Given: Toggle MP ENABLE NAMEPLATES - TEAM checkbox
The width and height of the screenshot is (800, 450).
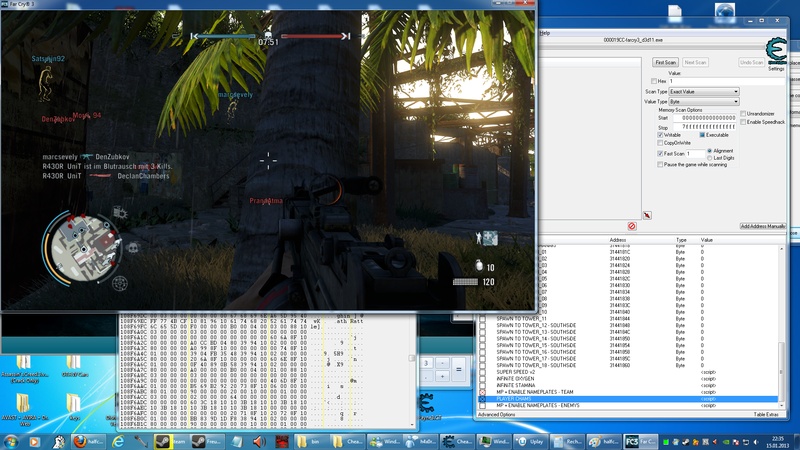Looking at the screenshot, I should tap(482, 392).
